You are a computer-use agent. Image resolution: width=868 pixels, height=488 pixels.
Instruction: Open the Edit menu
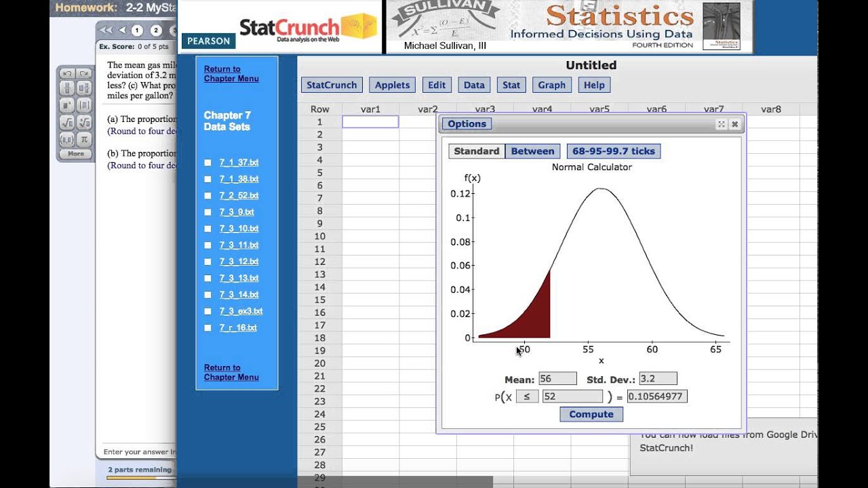point(437,85)
